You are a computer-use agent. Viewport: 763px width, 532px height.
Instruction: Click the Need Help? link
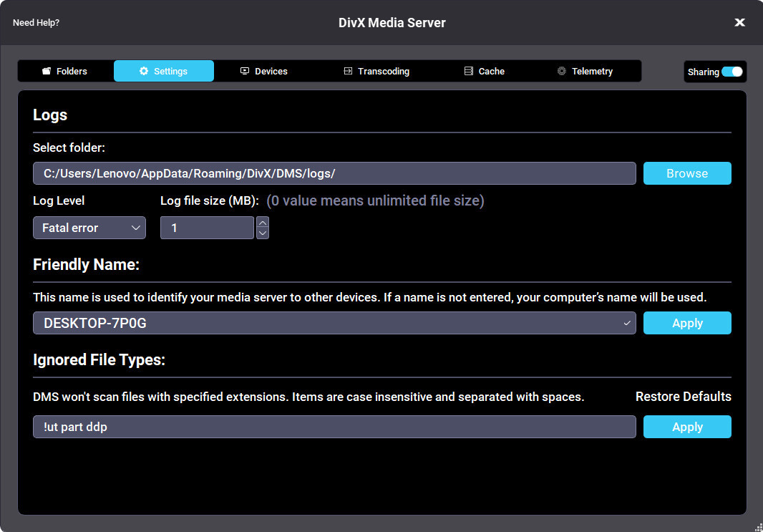pos(36,23)
